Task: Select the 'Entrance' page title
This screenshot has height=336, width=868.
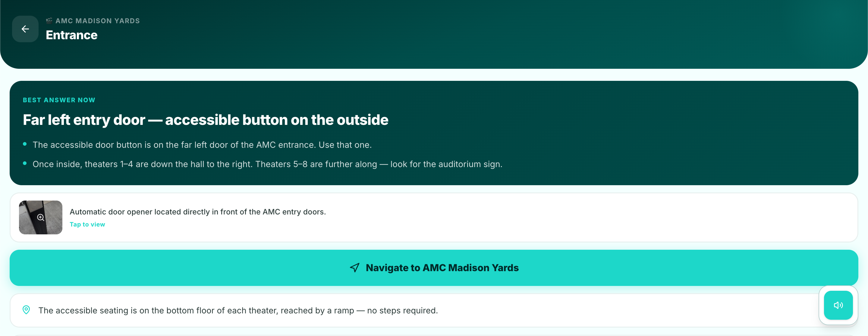Action: (x=72, y=35)
